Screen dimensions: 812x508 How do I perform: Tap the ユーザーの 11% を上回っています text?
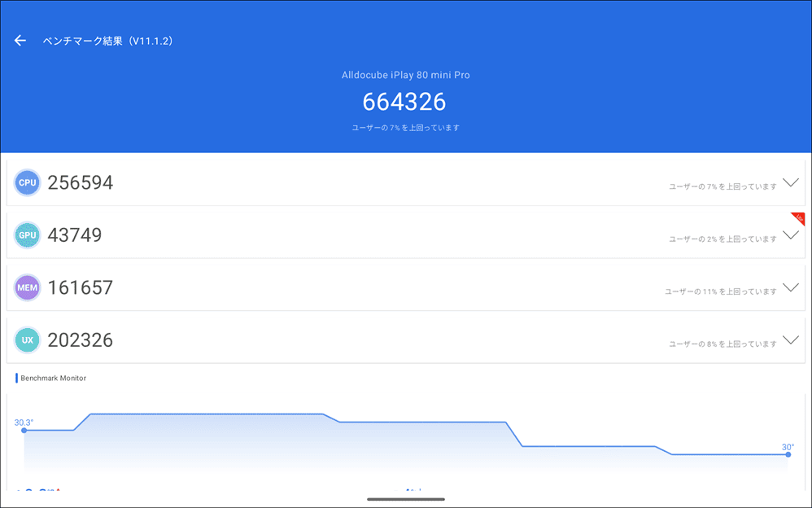[x=721, y=291]
